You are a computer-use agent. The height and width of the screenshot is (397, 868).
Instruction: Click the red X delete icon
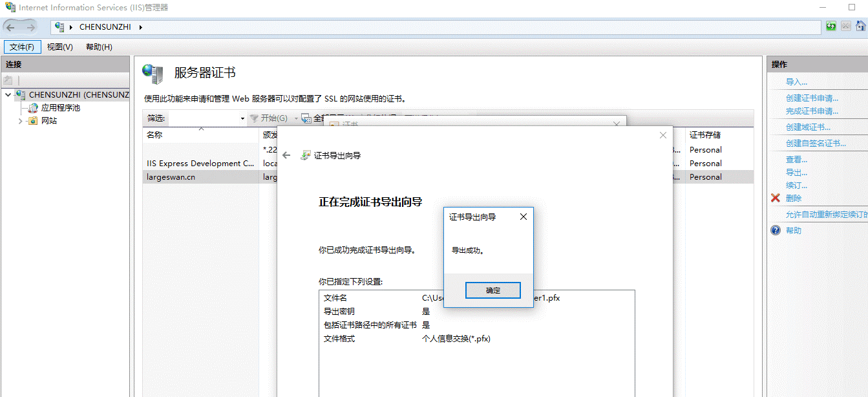[776, 198]
